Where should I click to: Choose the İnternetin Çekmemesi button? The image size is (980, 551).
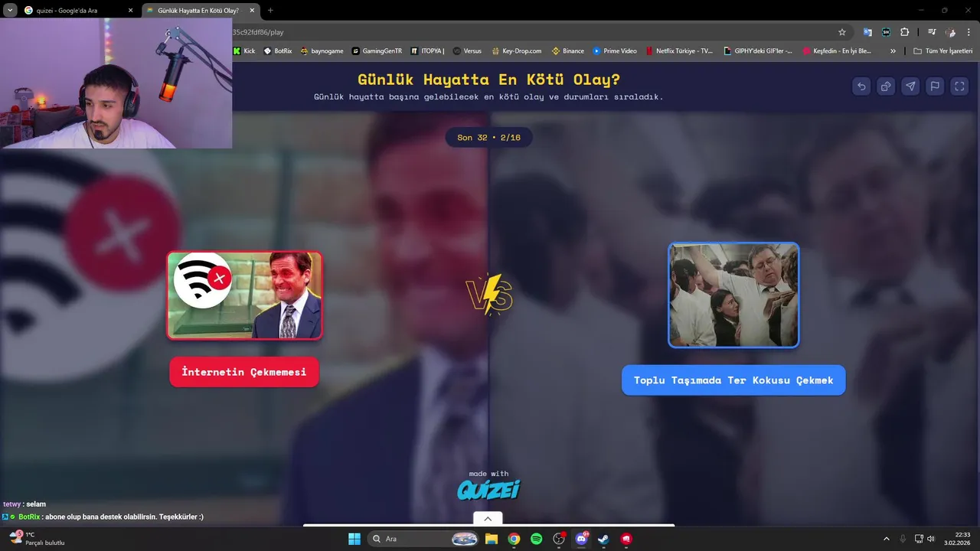point(244,372)
